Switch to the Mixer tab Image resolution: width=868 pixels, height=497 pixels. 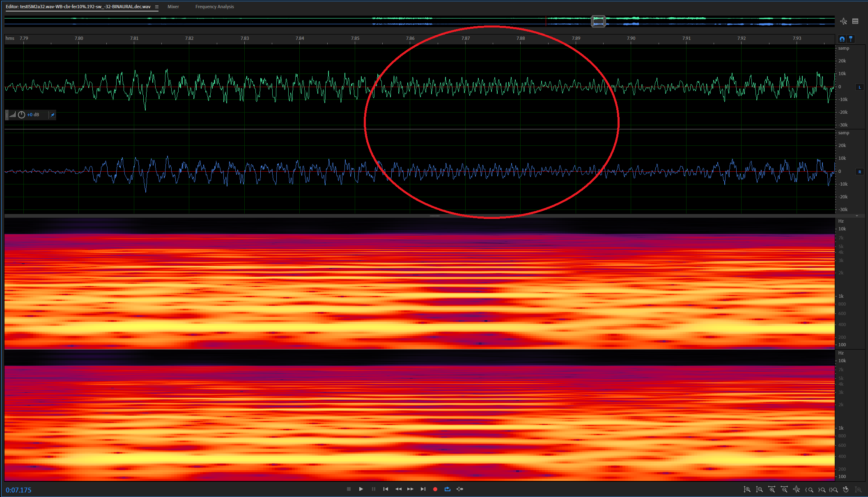173,7
